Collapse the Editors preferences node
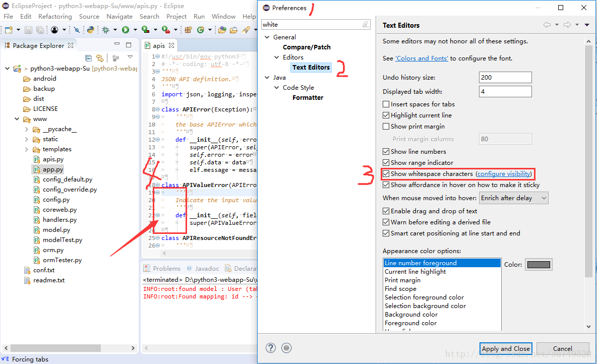 click(276, 57)
